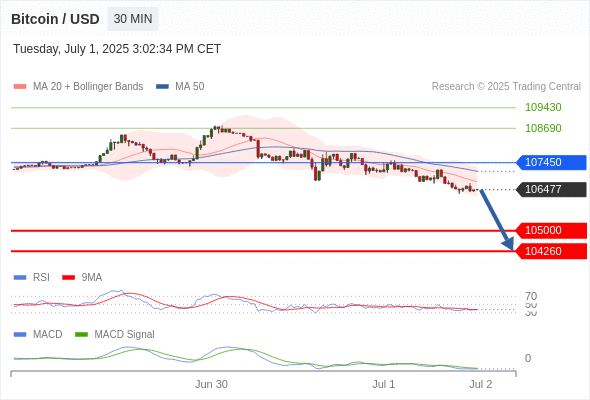The height and width of the screenshot is (400, 590).
Task: Select the 106477 current price label
Action: pos(550,189)
